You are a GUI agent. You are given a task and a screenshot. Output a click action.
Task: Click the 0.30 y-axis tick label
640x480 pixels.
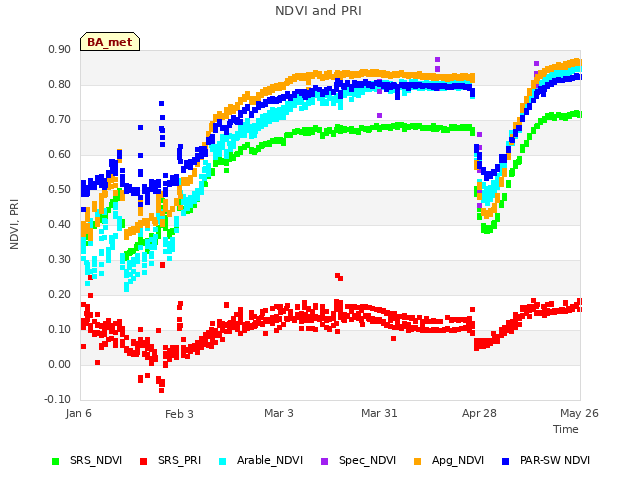click(x=60, y=260)
